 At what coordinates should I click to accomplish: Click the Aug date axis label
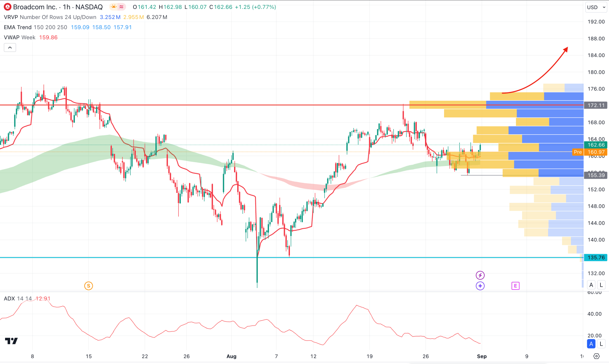(x=232, y=356)
